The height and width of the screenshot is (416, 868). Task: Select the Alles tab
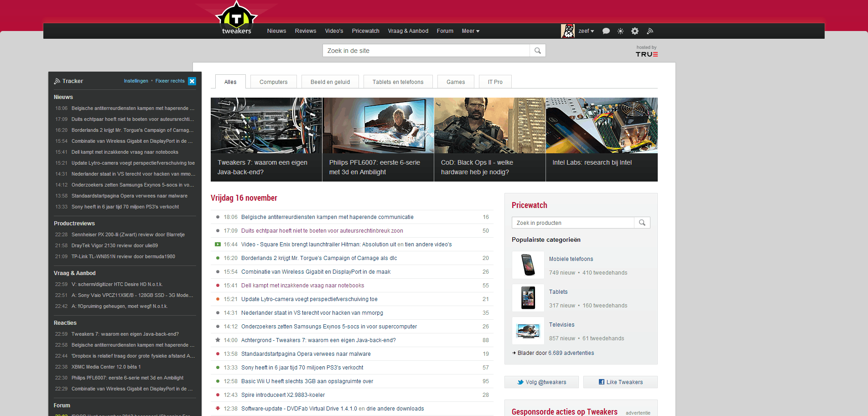230,82
